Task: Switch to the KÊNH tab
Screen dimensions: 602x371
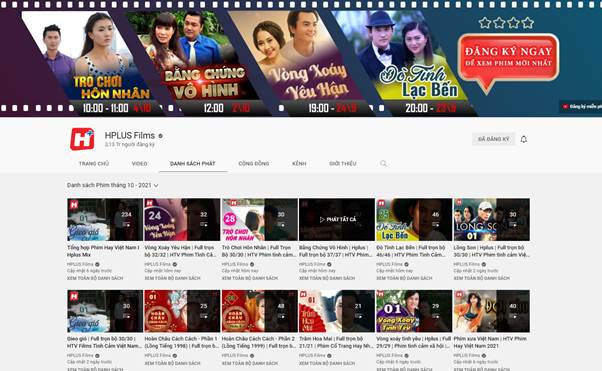Action: 299,164
